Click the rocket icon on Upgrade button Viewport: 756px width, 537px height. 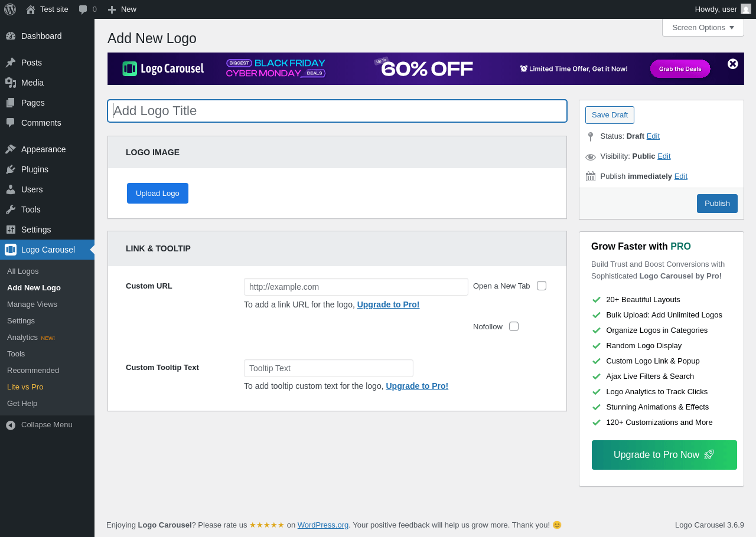coord(709,454)
